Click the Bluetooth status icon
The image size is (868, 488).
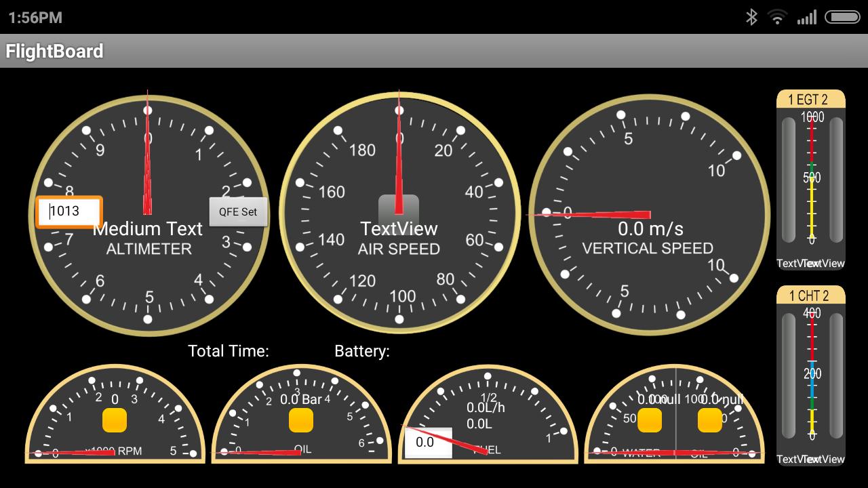(751, 18)
